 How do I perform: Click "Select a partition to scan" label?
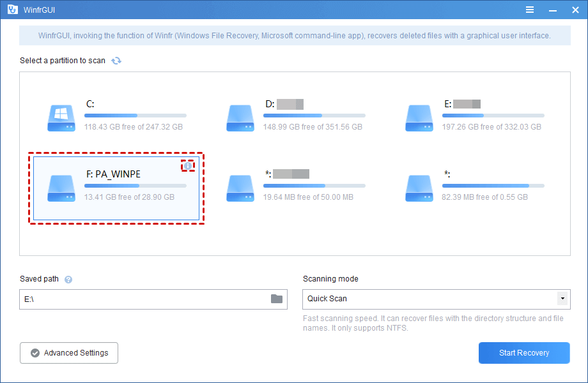click(63, 61)
